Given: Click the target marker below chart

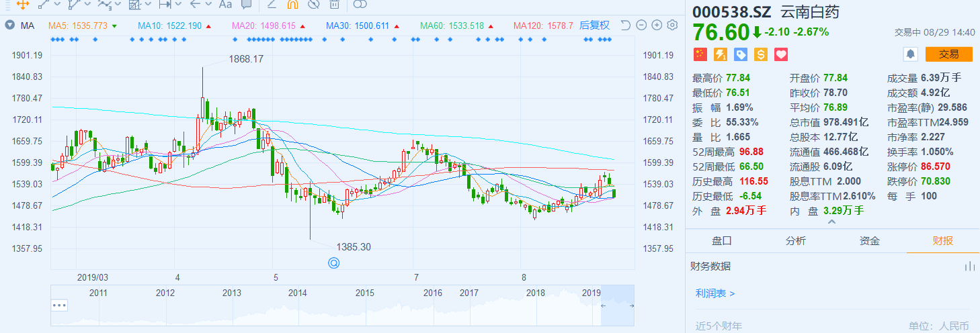Looking at the screenshot, I should (333, 263).
